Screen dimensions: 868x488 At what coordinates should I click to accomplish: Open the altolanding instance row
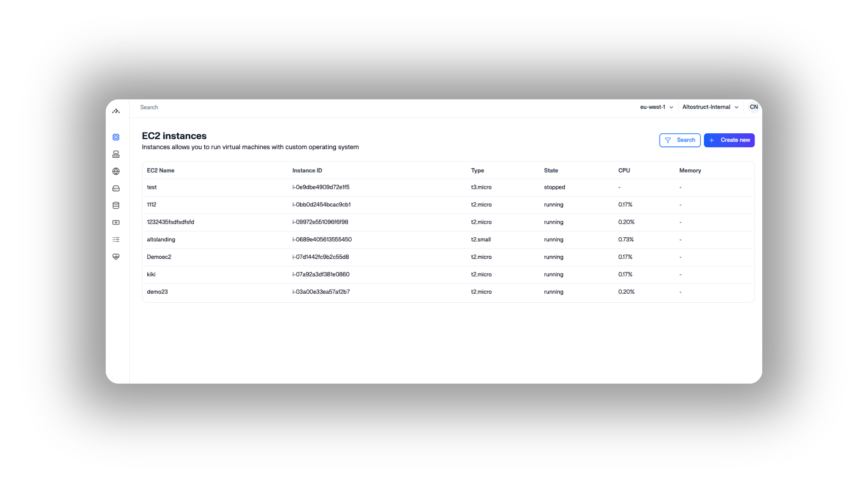tap(161, 239)
